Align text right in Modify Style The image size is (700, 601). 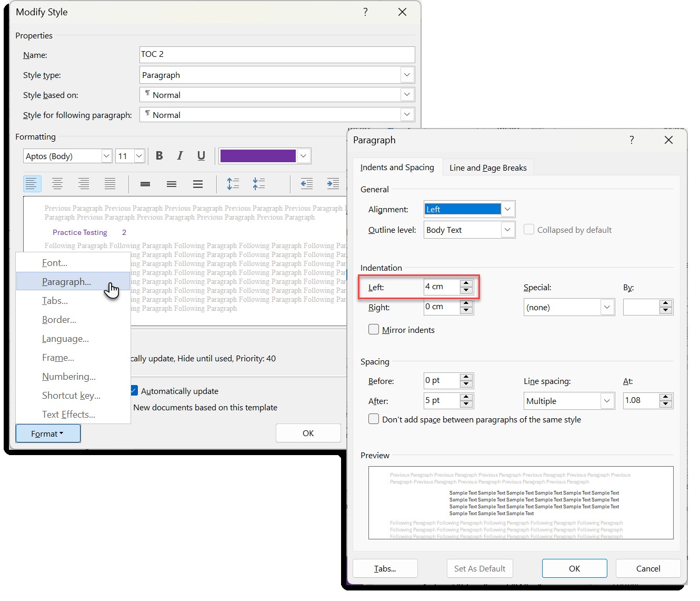pos(84,184)
